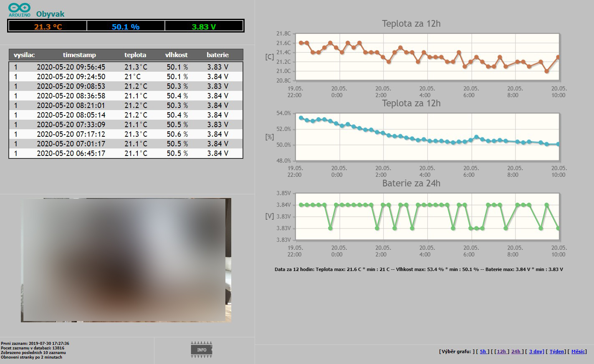Viewport: 594px width, 364px height.
Task: Click the vlhkost column header
Action: tap(176, 55)
